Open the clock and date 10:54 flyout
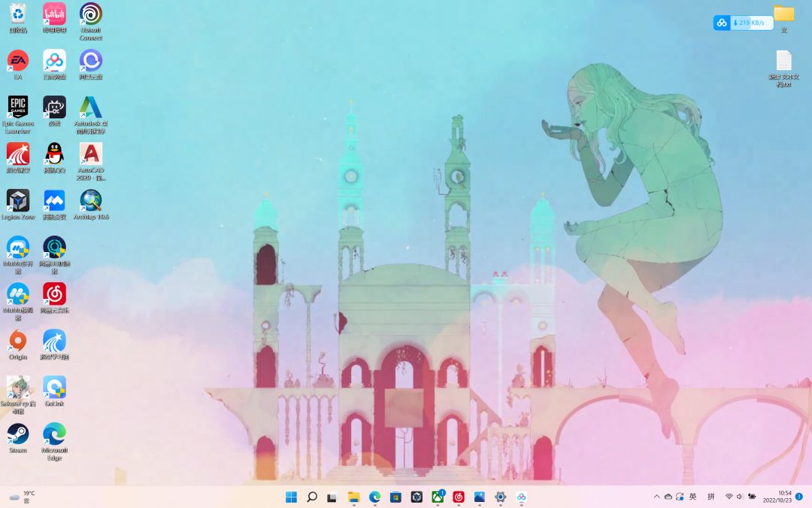Viewport: 812px width, 508px height. [777, 497]
